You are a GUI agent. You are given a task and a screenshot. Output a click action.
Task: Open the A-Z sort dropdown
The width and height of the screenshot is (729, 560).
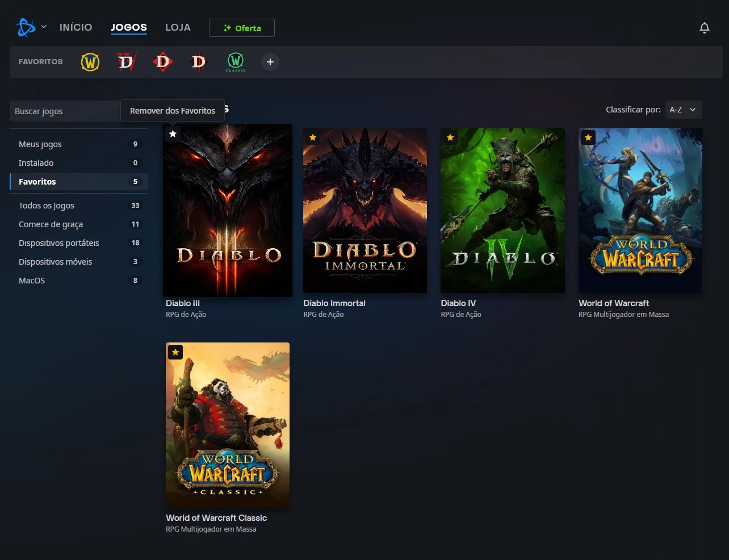point(683,110)
